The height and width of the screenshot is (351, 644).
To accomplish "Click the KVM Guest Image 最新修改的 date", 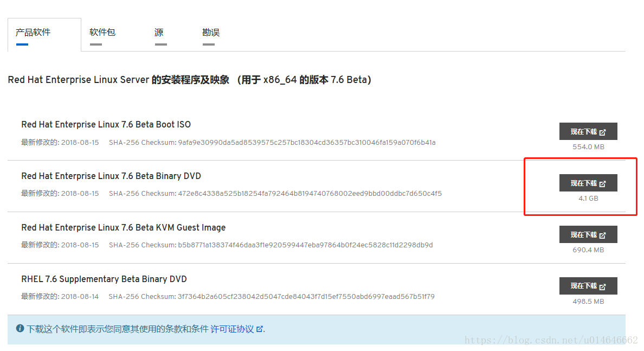I will tap(60, 245).
